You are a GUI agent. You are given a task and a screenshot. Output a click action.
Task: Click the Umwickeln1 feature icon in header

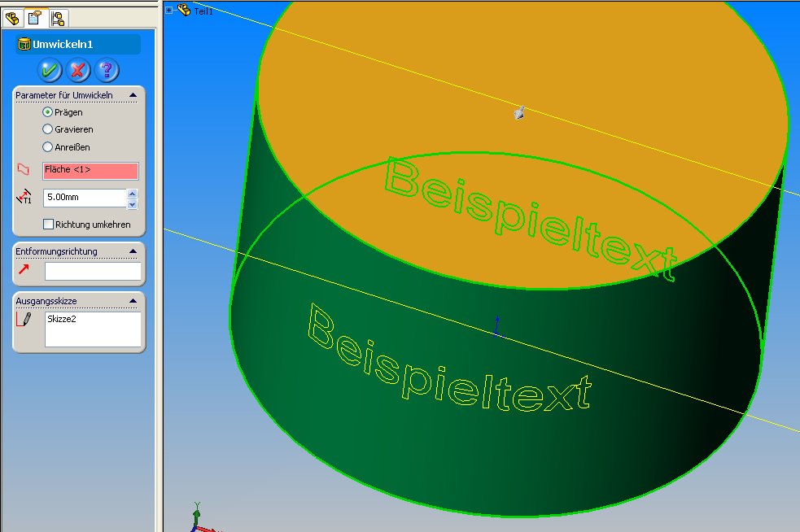(24, 45)
